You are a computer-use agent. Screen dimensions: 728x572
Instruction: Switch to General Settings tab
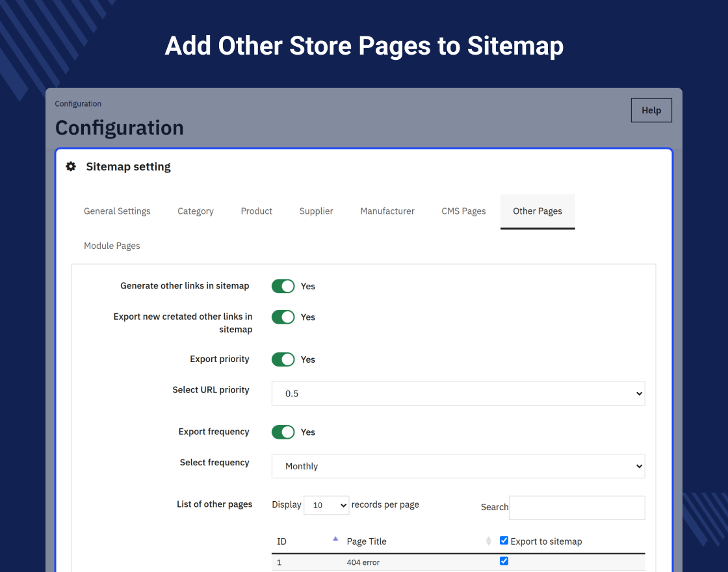click(x=117, y=211)
